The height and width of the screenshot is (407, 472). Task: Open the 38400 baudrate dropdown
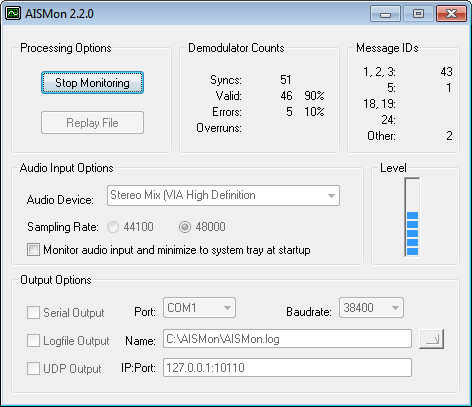371,308
